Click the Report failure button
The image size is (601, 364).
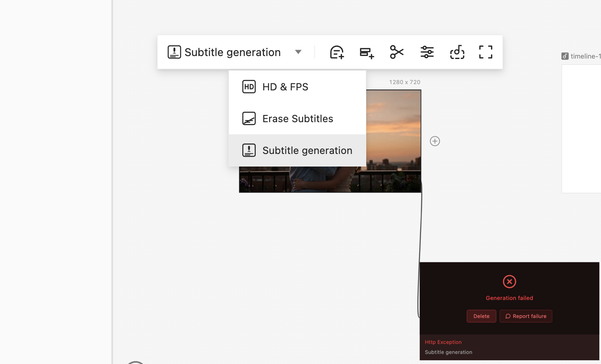click(x=526, y=316)
